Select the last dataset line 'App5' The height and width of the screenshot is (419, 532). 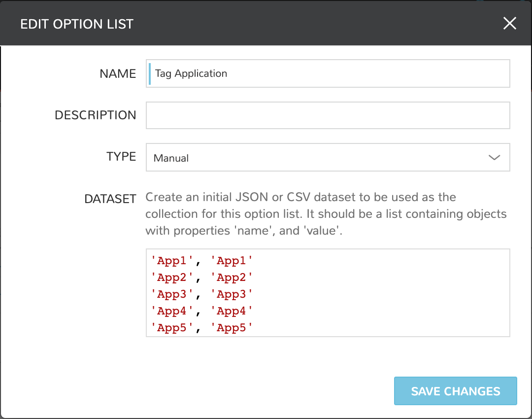pyautogui.click(x=201, y=327)
